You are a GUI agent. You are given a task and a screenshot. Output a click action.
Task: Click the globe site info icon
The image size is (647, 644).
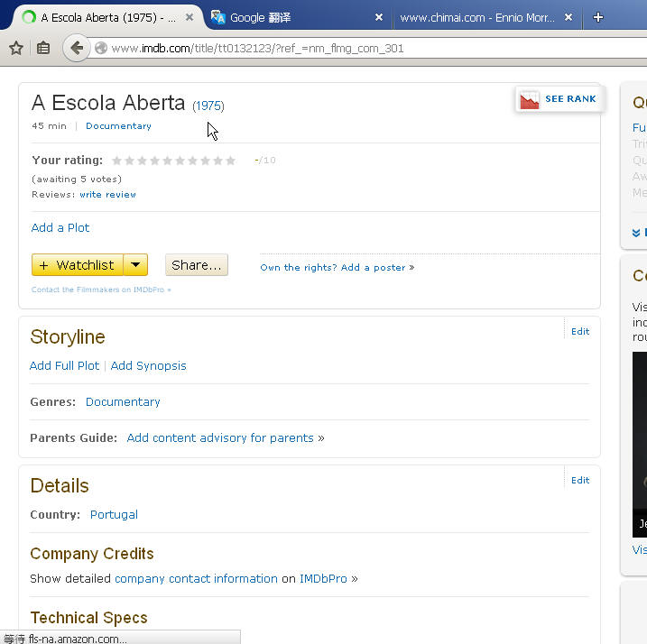point(101,49)
